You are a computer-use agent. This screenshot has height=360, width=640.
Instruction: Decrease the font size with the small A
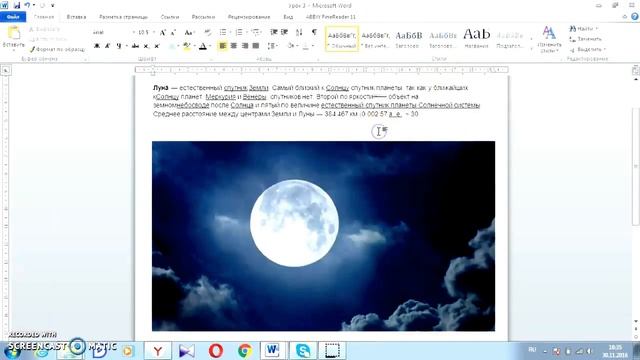pos(173,32)
